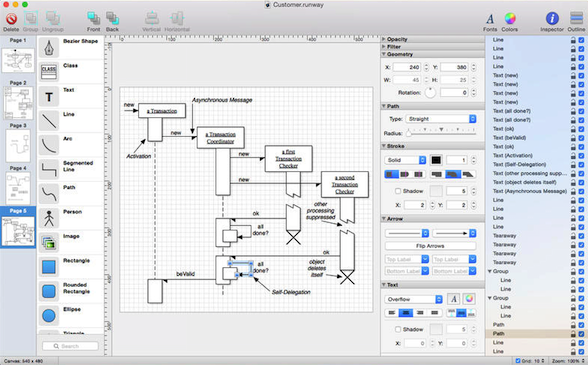Select the Rounded Rectangle shape
The image size is (588, 365).
click(x=49, y=291)
